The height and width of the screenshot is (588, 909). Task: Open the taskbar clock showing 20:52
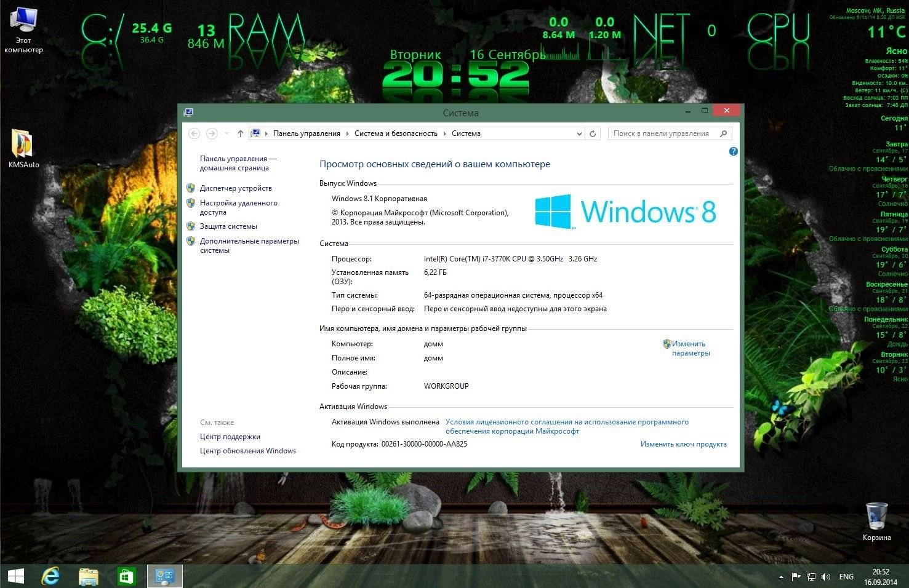(880, 577)
